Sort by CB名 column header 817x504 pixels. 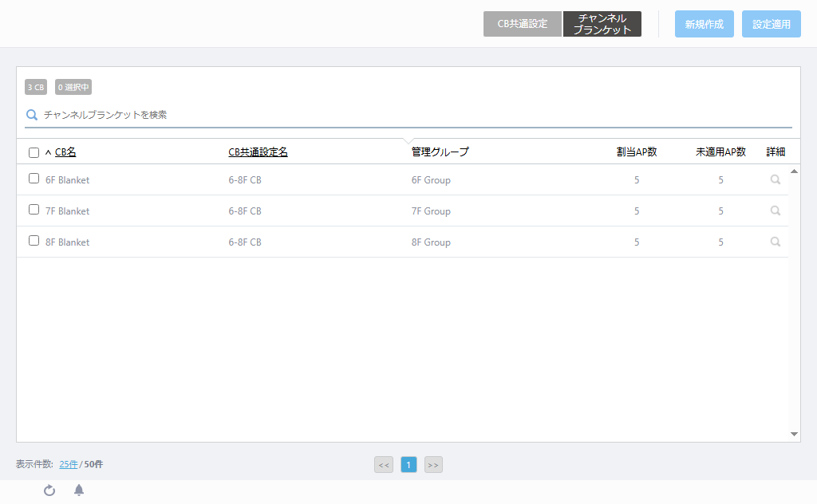coord(65,152)
